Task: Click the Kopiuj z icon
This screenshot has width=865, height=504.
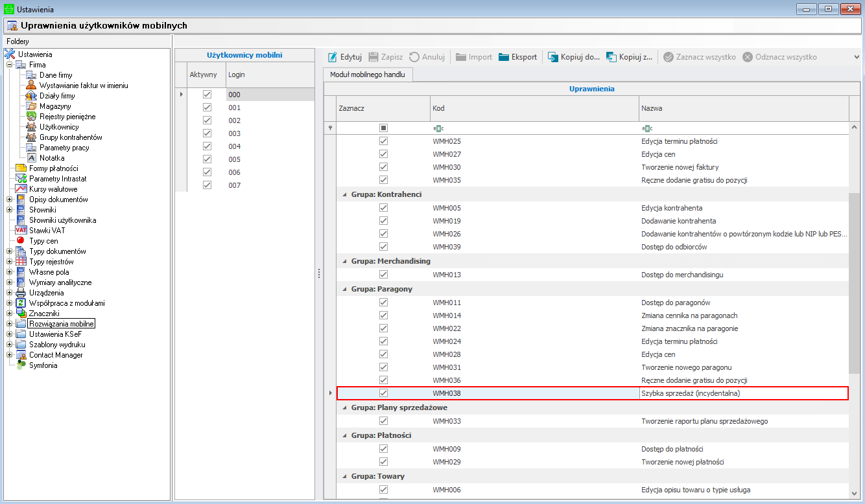Action: [611, 57]
